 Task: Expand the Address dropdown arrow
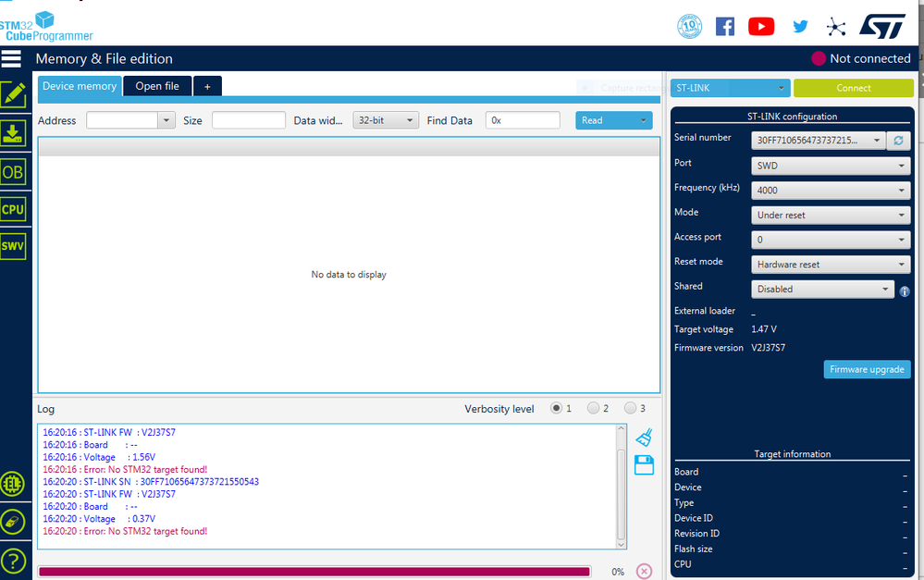pos(166,120)
